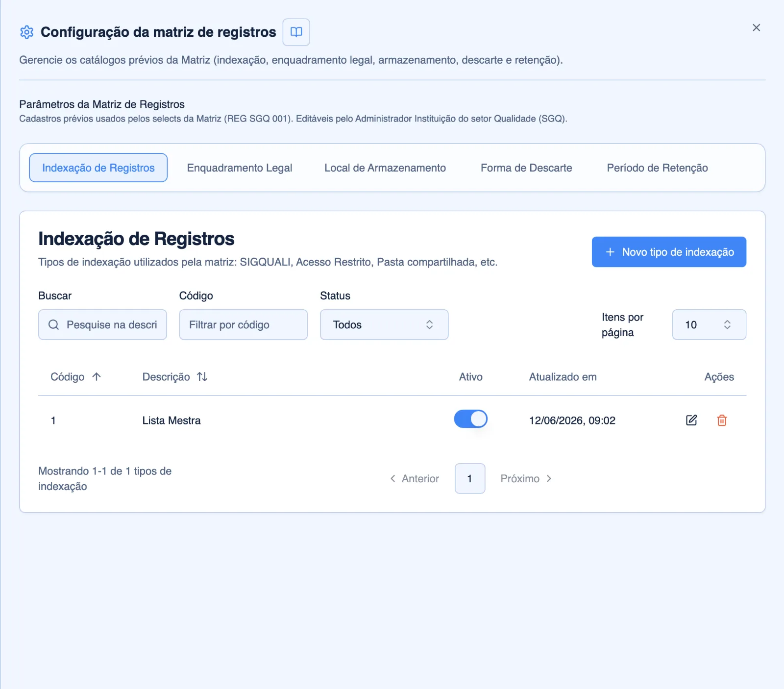Select Indexação de Registros tab
Screen dimensions: 784x689
click(x=98, y=168)
